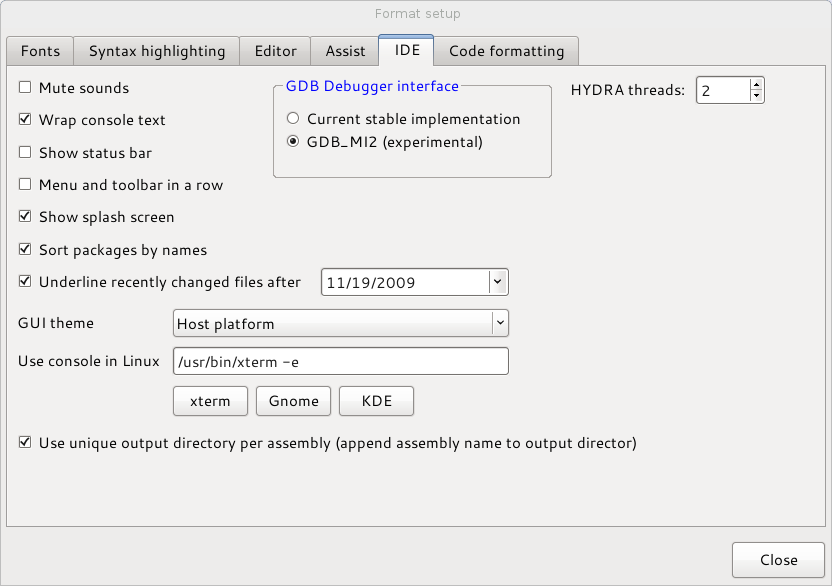Uncheck Wrap console text
832x586 pixels.
click(x=26, y=120)
